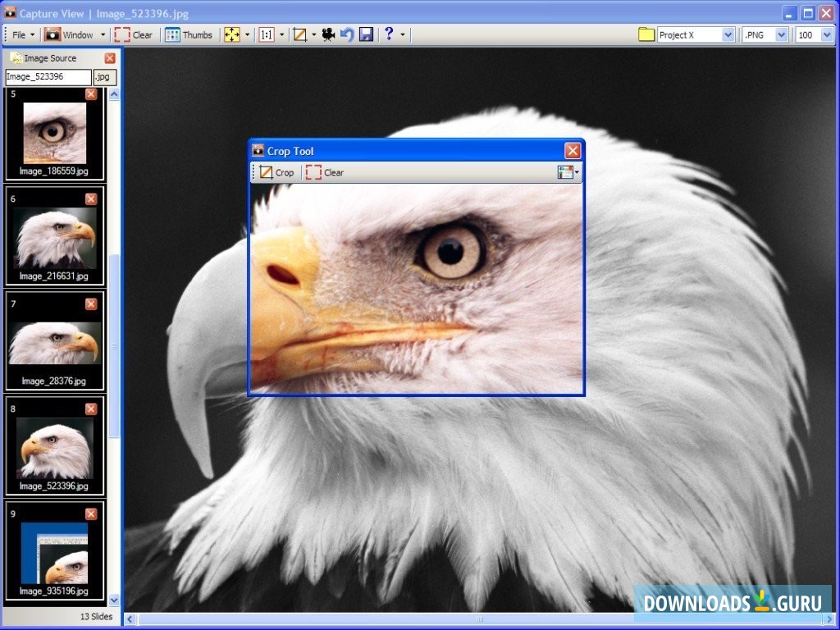Click the 13 Slides status text
This screenshot has height=630, width=840.
click(x=97, y=617)
